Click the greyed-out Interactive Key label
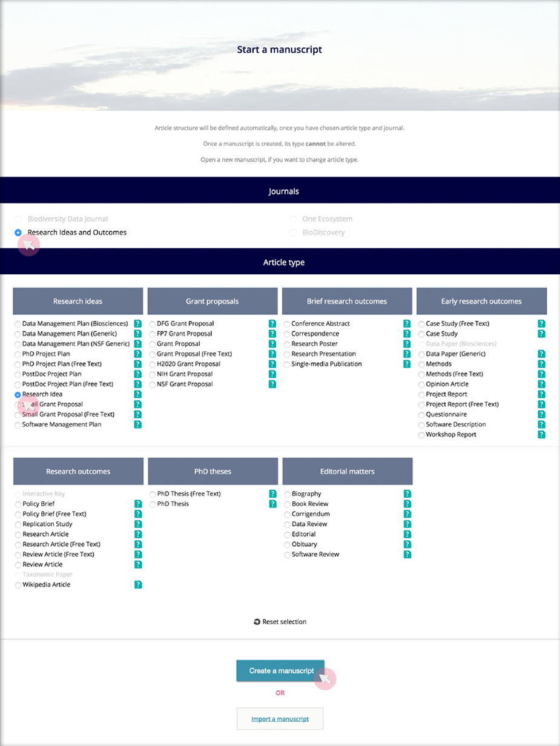The image size is (560, 746). coord(44,494)
